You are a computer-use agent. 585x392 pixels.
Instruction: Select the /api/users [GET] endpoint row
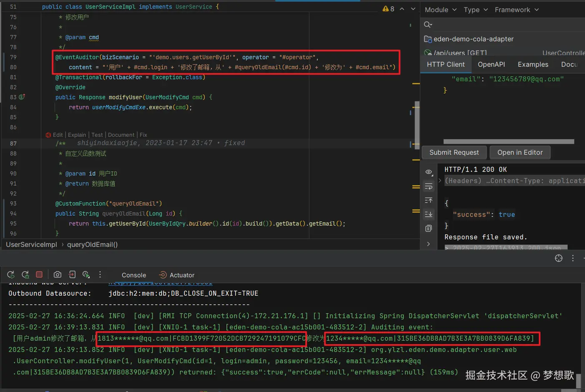pyautogui.click(x=502, y=53)
